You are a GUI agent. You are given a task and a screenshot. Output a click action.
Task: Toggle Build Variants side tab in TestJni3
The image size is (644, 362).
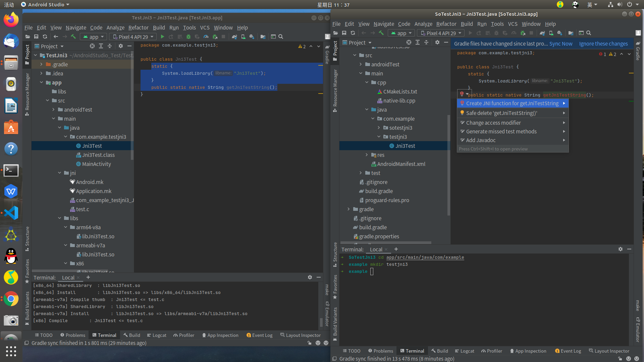click(27, 309)
